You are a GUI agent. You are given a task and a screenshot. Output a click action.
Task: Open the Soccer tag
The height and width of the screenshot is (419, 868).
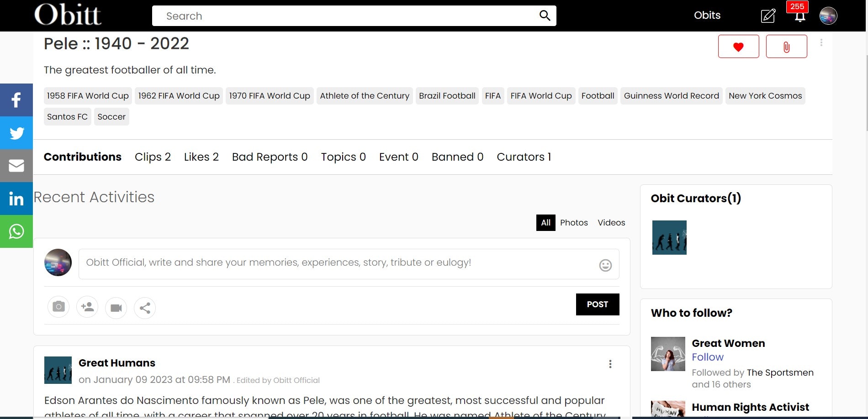pos(111,117)
